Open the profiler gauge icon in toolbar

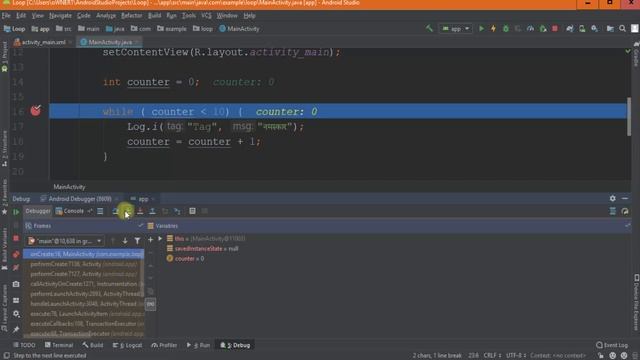coord(530,29)
